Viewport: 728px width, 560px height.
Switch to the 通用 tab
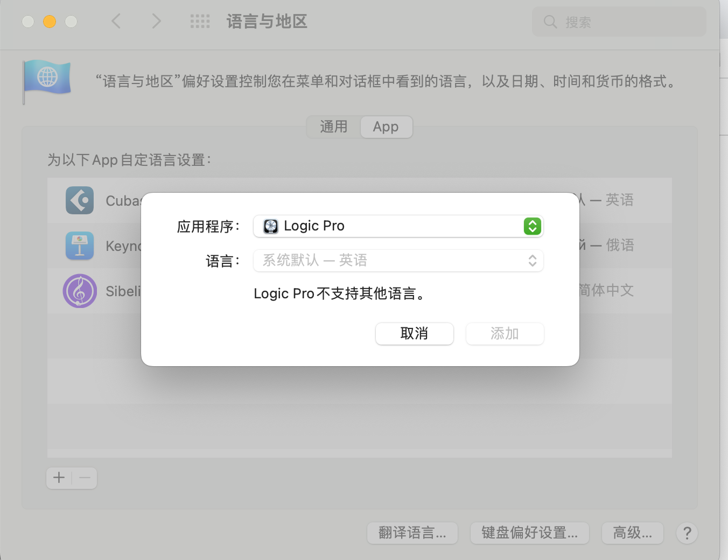click(333, 127)
